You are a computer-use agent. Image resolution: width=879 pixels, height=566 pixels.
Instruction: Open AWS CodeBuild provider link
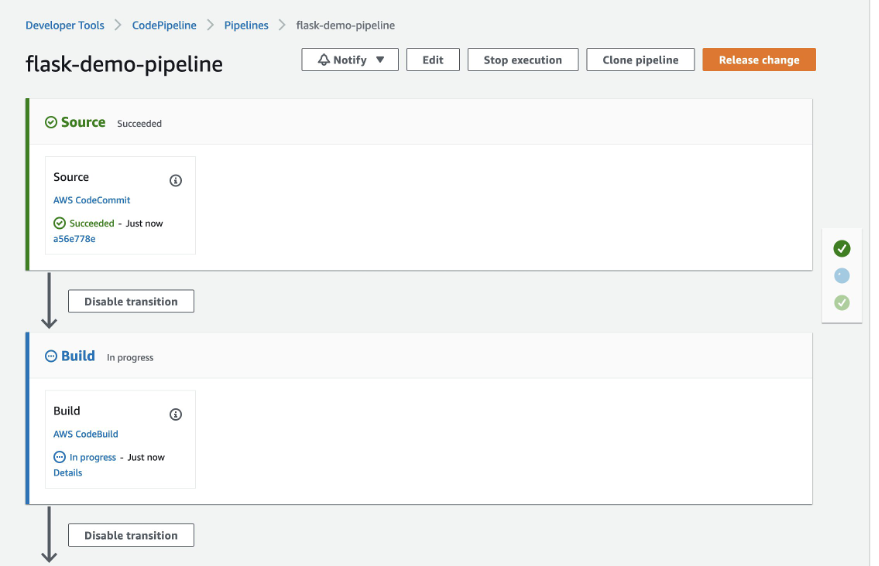[86, 434]
